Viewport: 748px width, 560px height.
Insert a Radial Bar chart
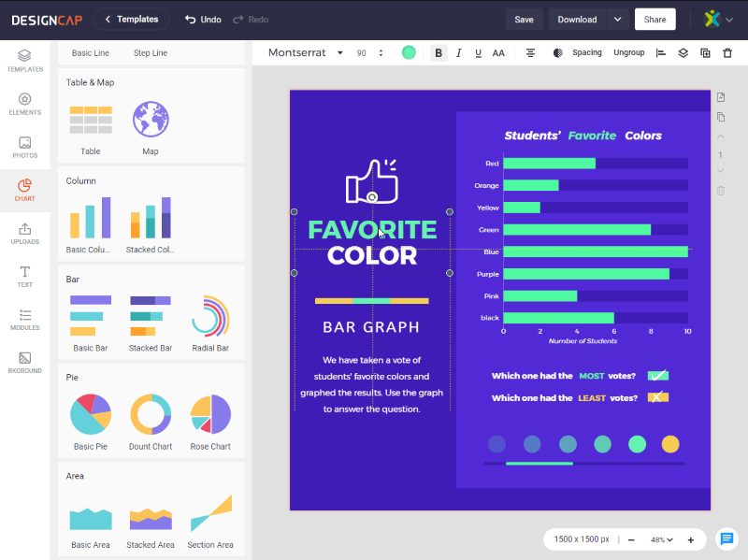tap(210, 323)
